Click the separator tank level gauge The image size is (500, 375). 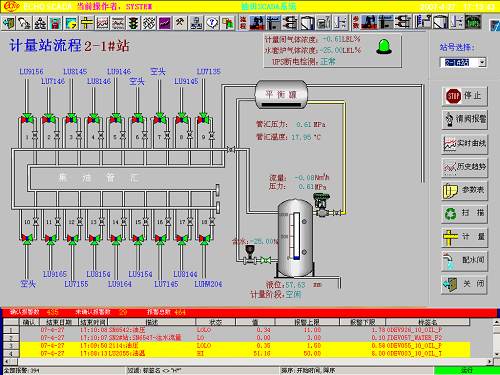[296, 236]
